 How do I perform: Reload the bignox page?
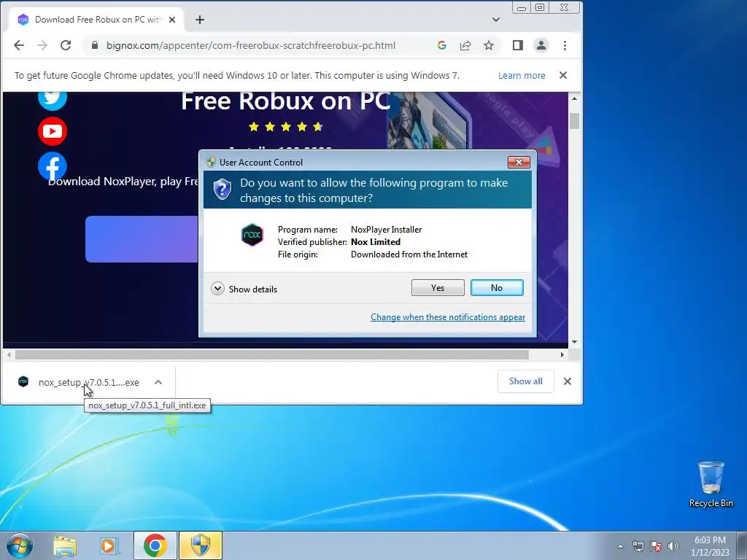(66, 45)
